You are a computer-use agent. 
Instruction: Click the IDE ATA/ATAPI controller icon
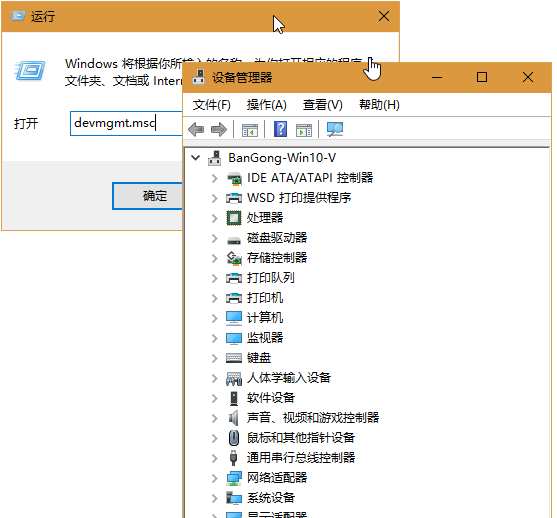coord(234,178)
